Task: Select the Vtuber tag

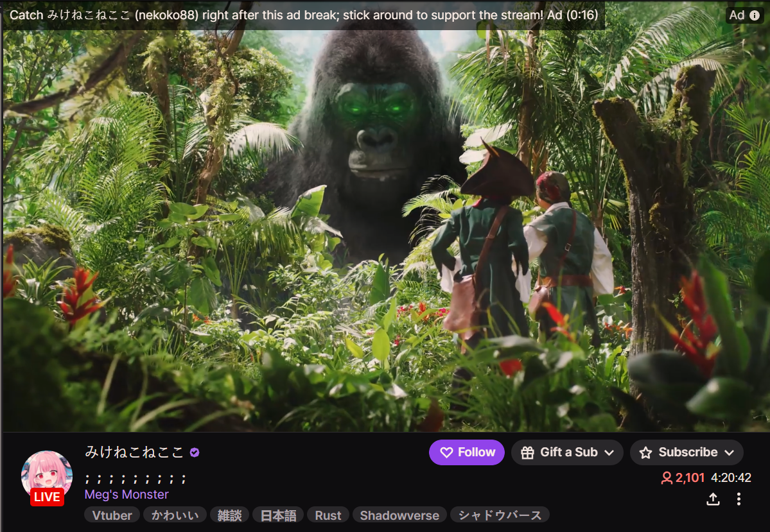Action: [x=112, y=515]
